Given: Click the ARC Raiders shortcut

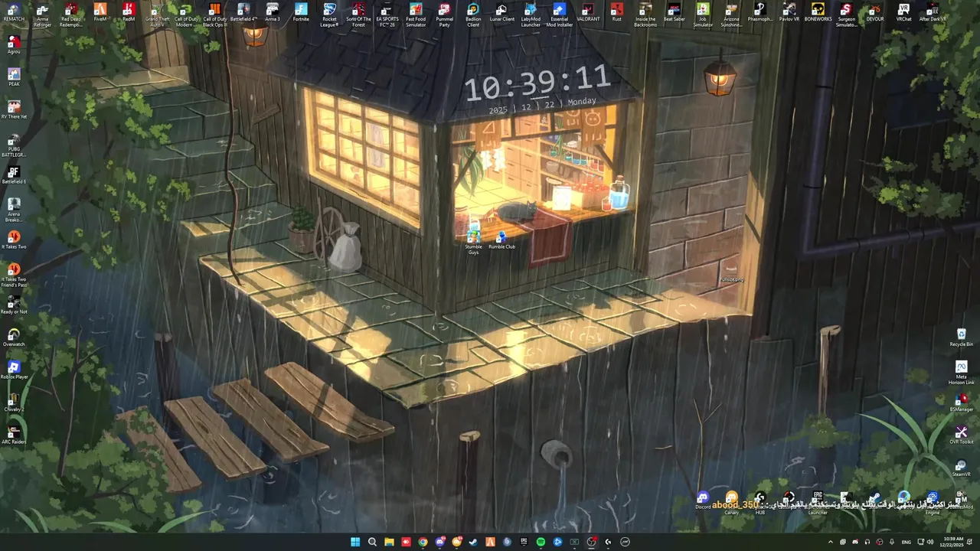Looking at the screenshot, I should [x=14, y=435].
